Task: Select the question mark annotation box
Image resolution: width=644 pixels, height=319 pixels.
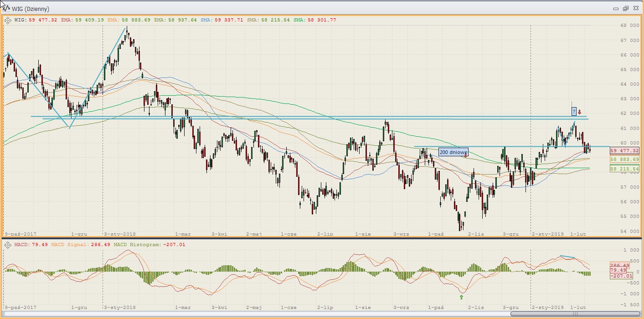Action: point(574,111)
